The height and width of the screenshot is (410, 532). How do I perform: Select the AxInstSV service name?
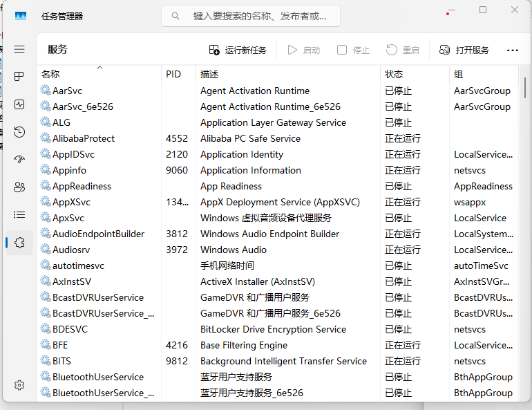point(72,281)
